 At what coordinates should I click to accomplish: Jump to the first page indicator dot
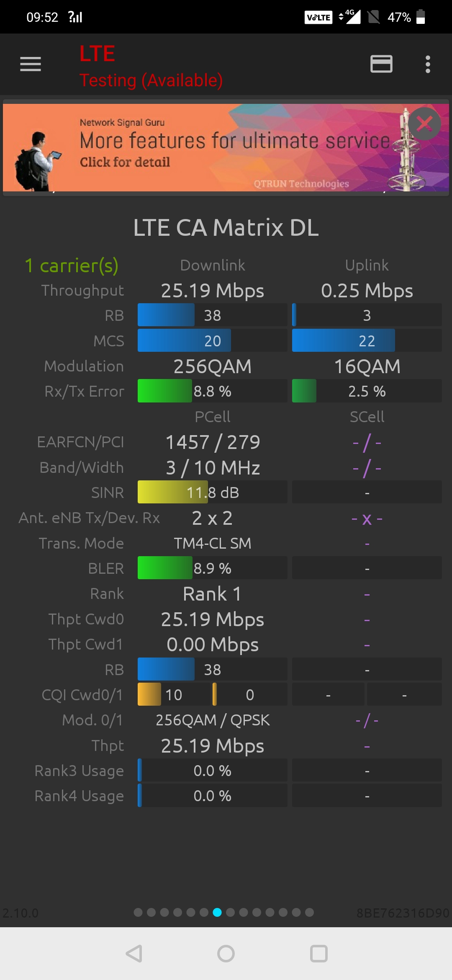point(138,913)
